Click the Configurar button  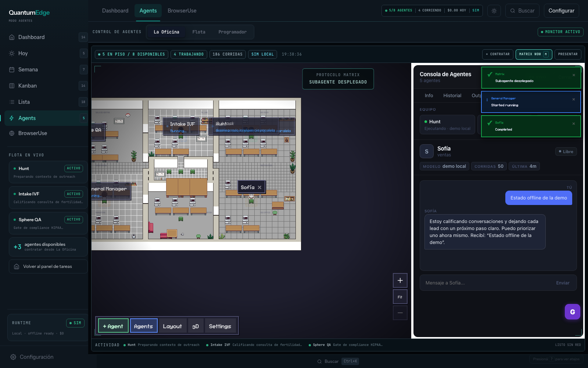tap(562, 11)
